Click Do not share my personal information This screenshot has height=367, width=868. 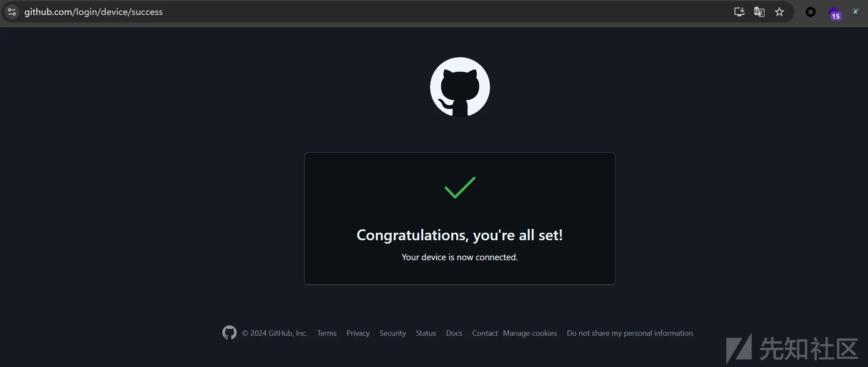click(630, 333)
